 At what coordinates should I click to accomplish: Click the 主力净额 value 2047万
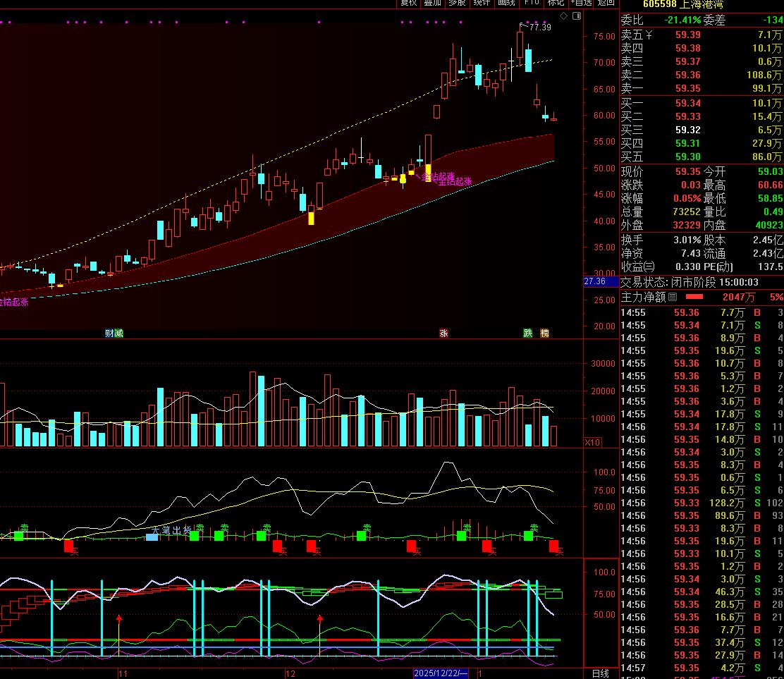738,298
